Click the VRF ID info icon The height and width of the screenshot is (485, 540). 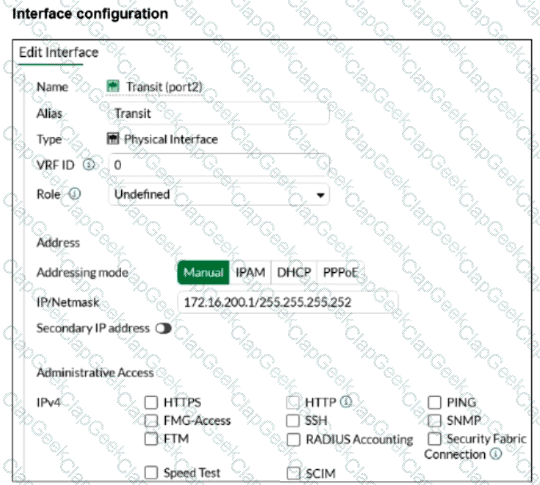(89, 165)
